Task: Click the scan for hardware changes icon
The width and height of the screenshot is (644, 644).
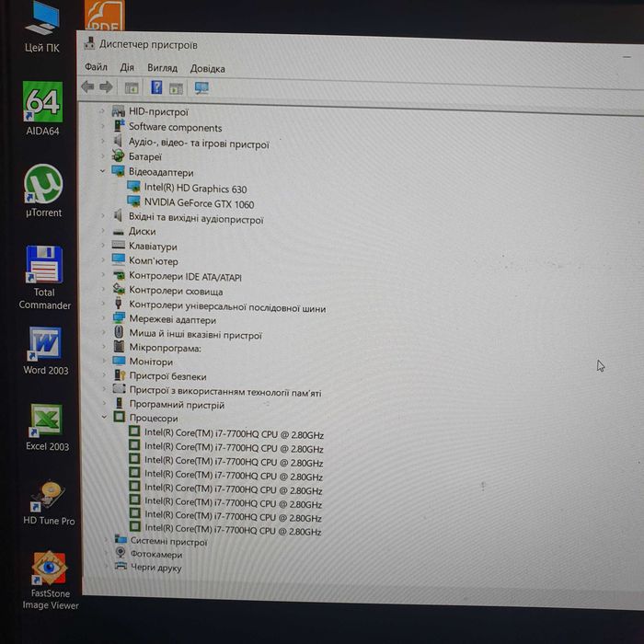Action: pyautogui.click(x=201, y=88)
